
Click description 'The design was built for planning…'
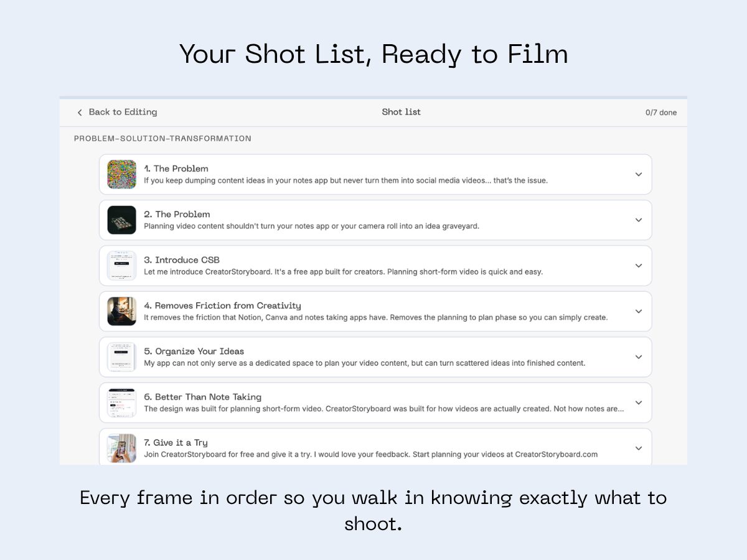(x=384, y=409)
